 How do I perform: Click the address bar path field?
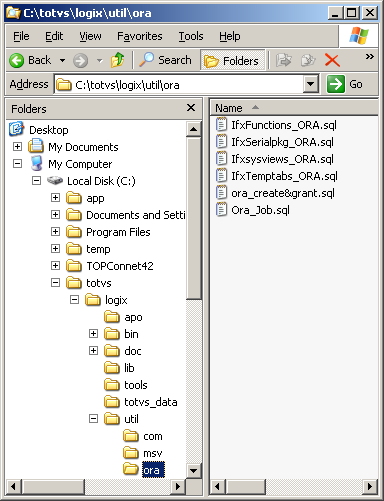coord(179,85)
